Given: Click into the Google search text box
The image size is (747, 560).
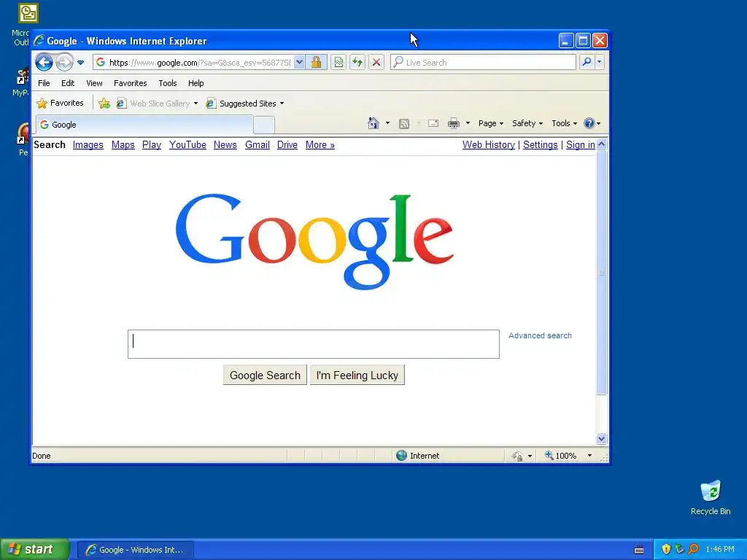Looking at the screenshot, I should coord(314,344).
